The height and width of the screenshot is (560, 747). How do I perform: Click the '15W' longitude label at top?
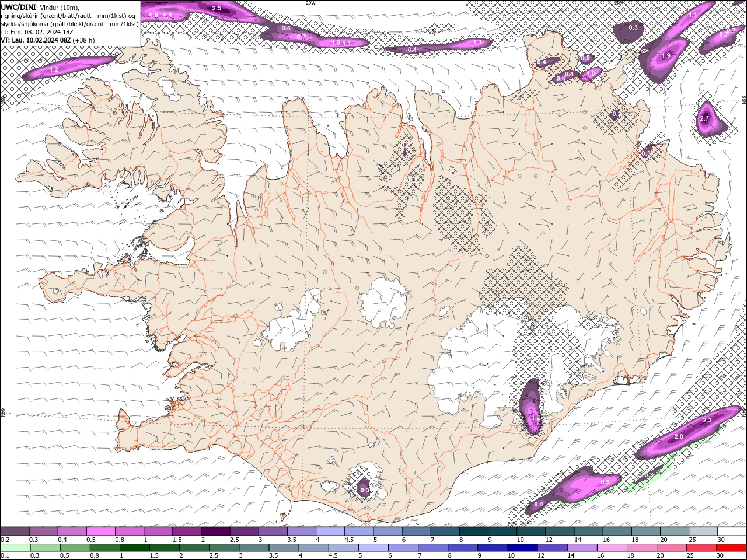click(618, 2)
